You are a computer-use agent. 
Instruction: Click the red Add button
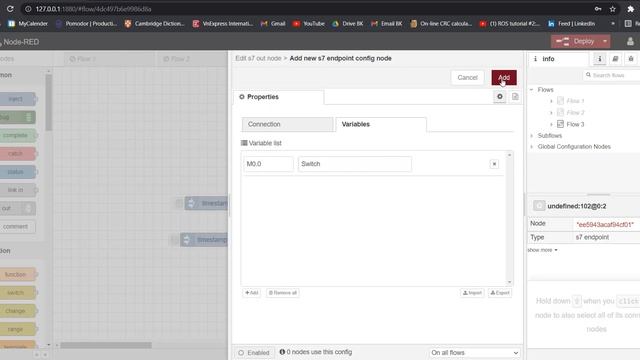click(504, 78)
